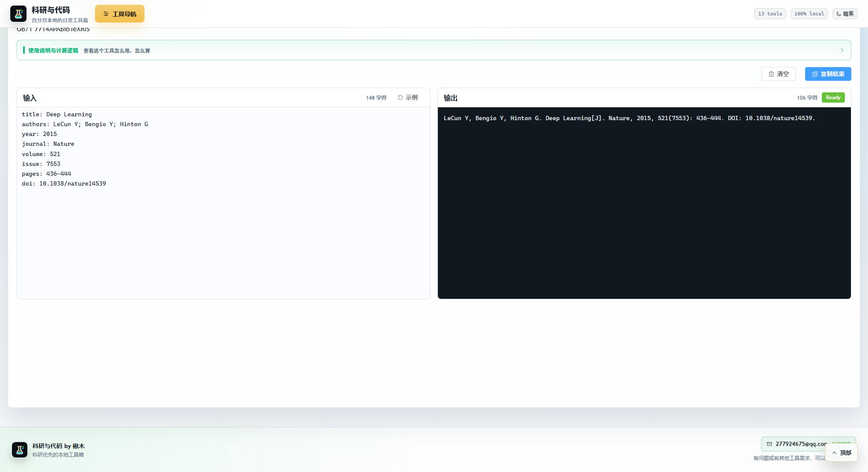868x472 pixels.
Task: Click into the input text area
Action: point(223,203)
